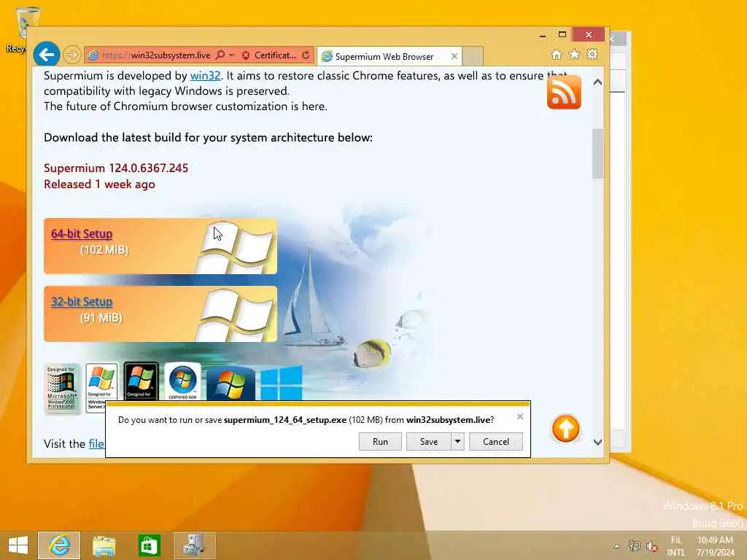Click the Windows Vista certified-for badge
Screen dimensions: 747x560
click(182, 381)
